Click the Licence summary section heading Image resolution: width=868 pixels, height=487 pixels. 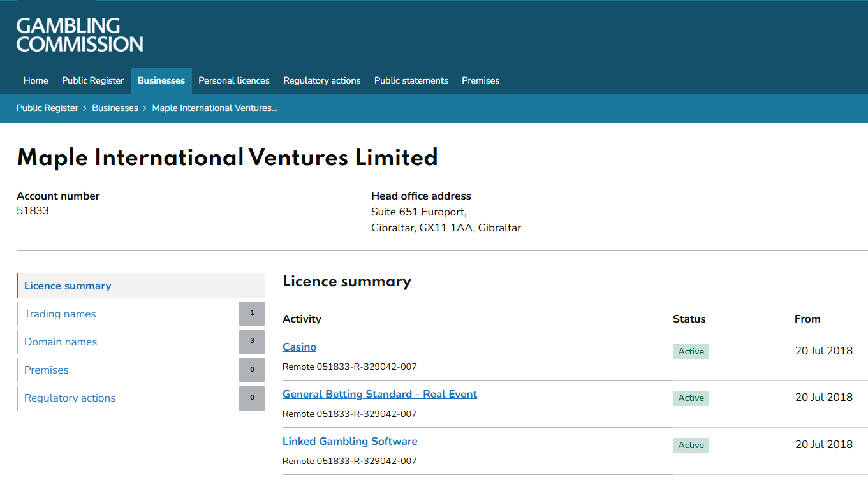click(347, 281)
